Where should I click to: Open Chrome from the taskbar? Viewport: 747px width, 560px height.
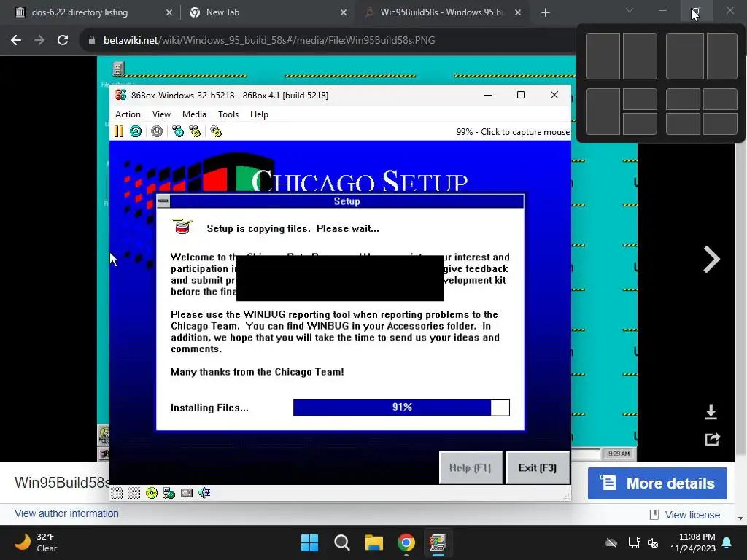(406, 542)
